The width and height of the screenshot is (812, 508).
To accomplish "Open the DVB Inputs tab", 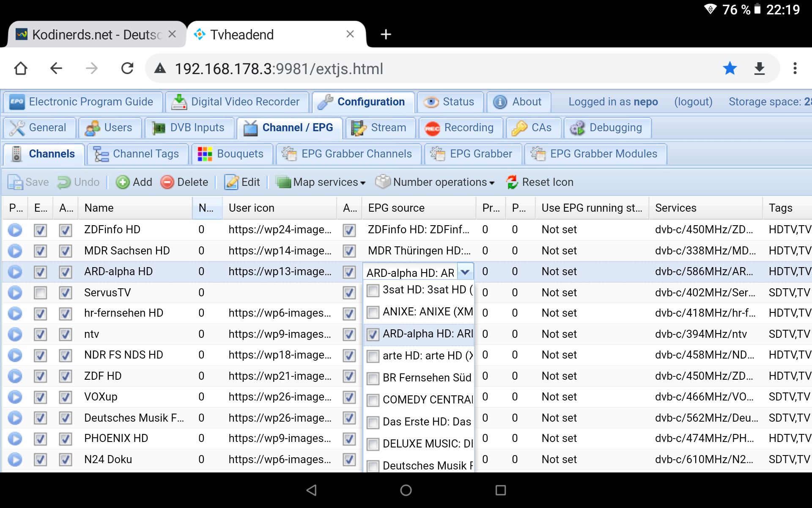I will point(189,128).
